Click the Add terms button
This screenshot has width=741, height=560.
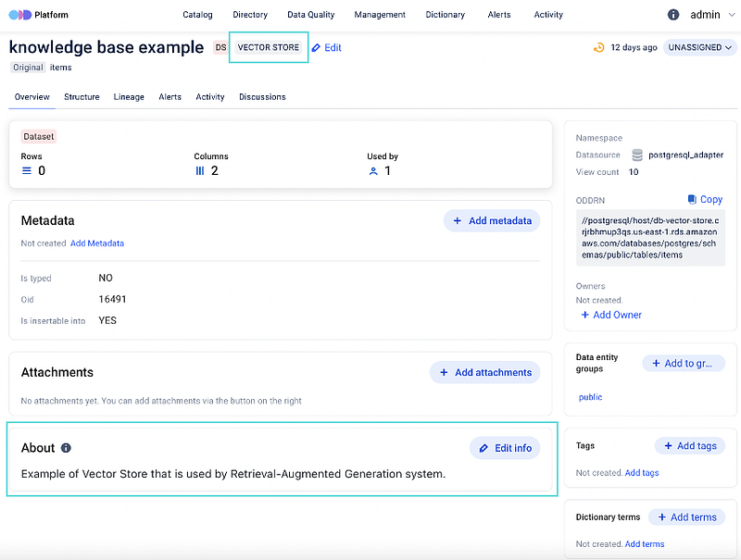(686, 517)
